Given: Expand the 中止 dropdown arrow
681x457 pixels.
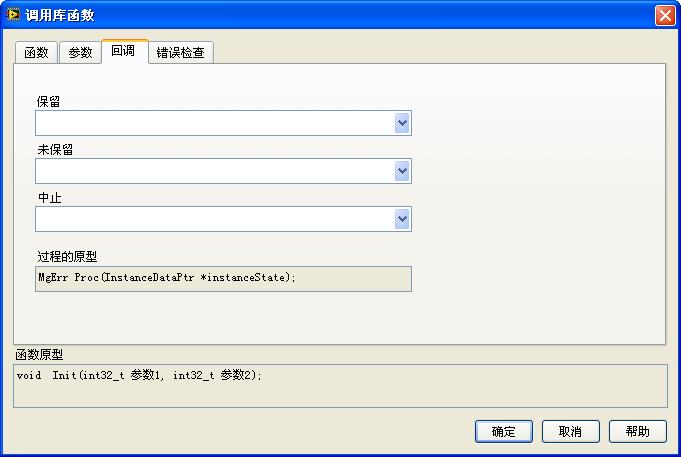Looking at the screenshot, I should tap(403, 219).
